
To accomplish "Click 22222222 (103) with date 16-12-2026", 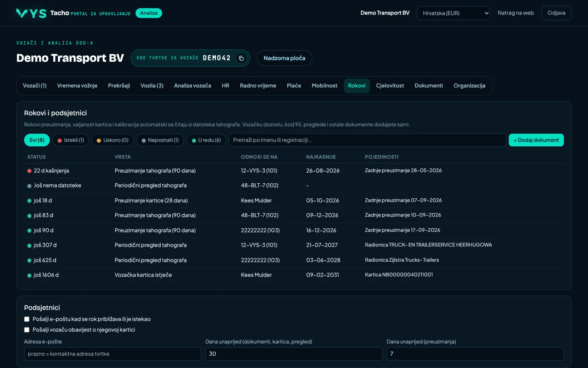I will (x=260, y=230).
